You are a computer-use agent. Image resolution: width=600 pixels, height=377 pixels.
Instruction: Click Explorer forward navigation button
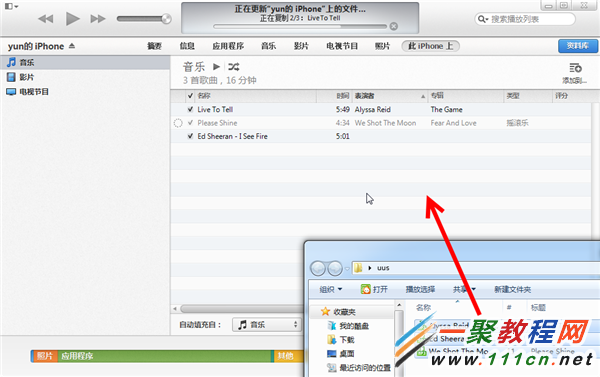[335, 268]
